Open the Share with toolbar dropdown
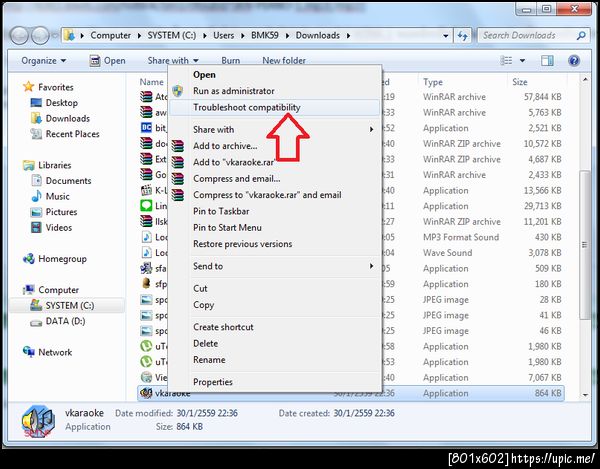Viewport: 600px width, 469px height. [173, 61]
